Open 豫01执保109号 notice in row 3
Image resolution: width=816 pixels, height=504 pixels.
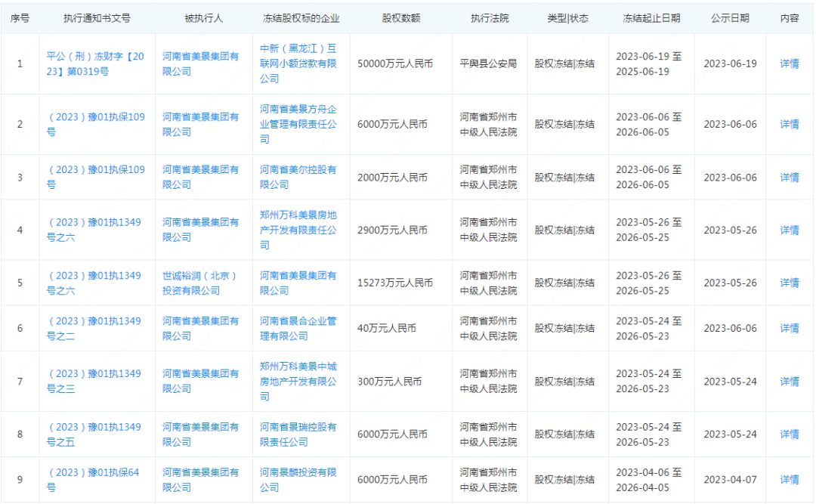coord(96,177)
